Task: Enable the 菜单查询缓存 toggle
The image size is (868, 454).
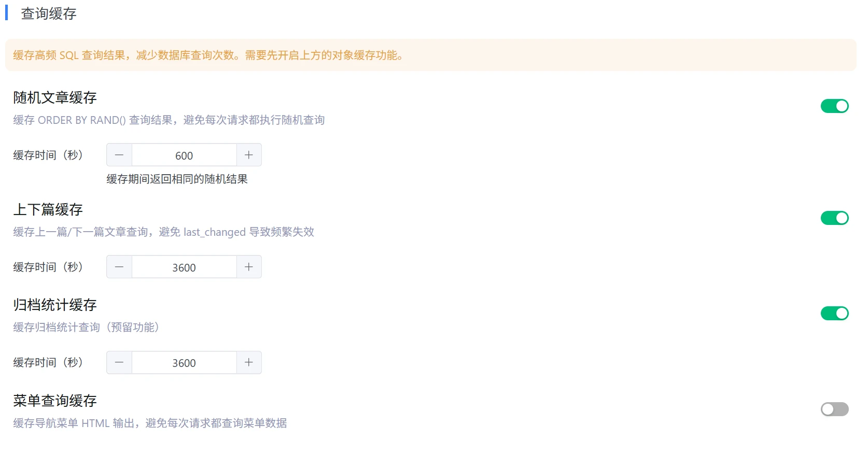Action: [834, 409]
